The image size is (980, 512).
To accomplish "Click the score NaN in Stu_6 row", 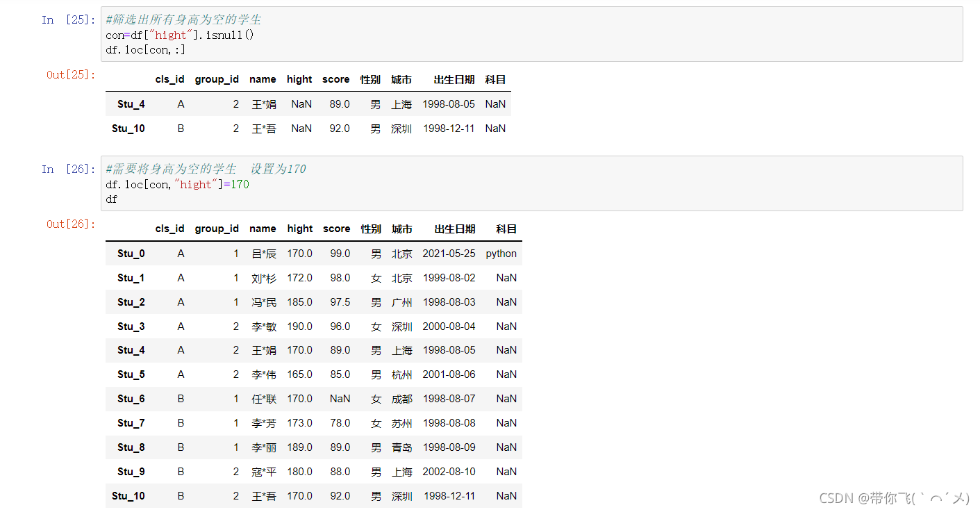I will pos(340,399).
